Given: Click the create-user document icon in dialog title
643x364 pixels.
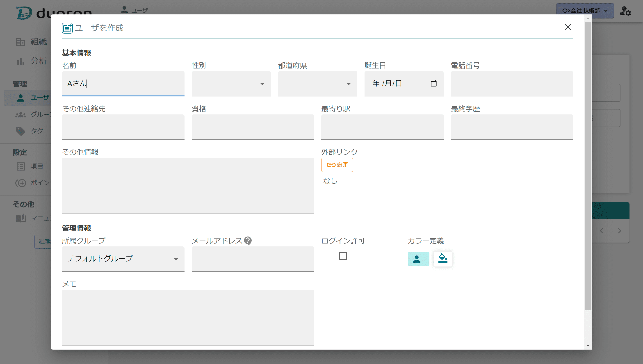Looking at the screenshot, I should pyautogui.click(x=67, y=28).
